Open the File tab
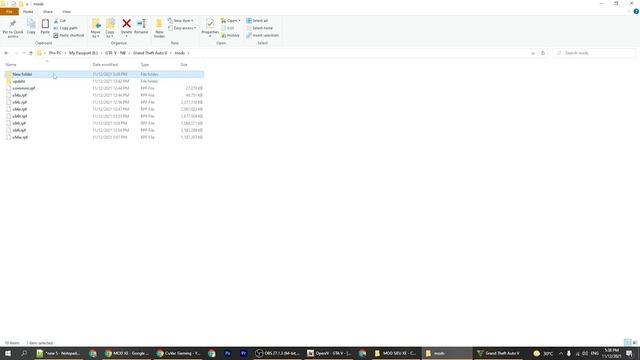The width and height of the screenshot is (640, 360). (9, 12)
